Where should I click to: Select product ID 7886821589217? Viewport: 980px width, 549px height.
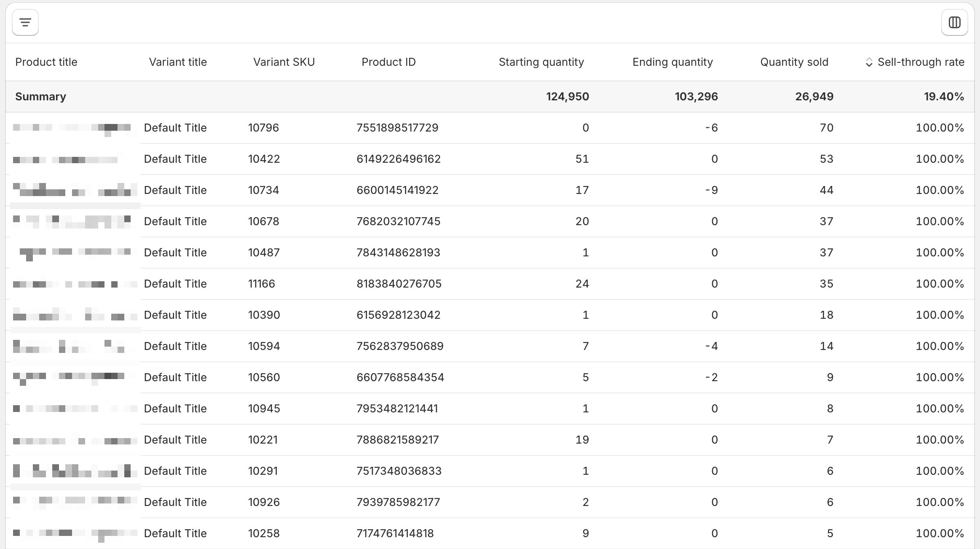click(x=398, y=440)
